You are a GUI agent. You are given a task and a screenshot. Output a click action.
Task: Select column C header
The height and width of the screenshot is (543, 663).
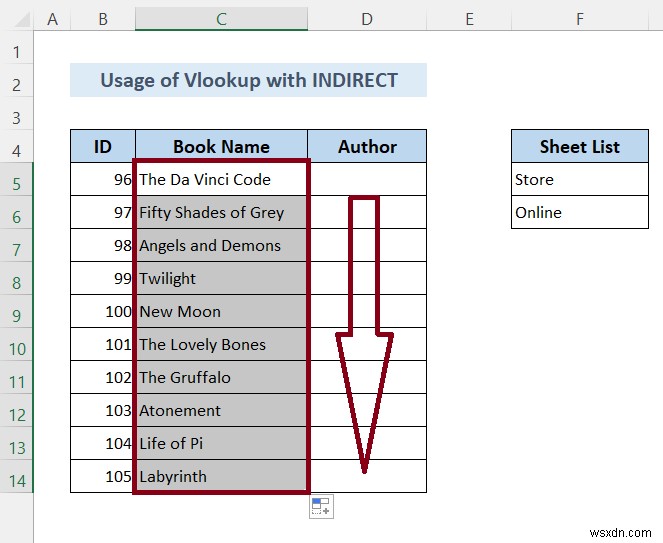click(221, 19)
